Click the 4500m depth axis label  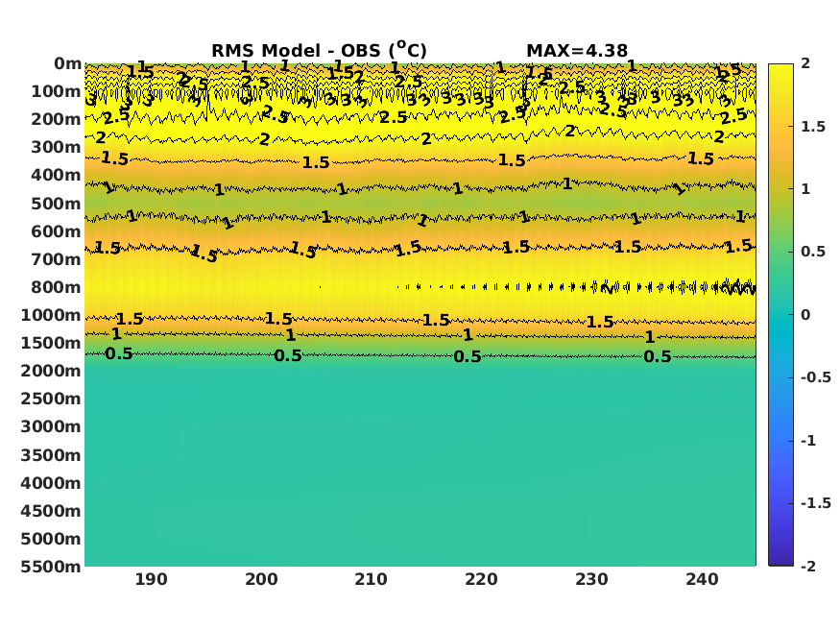(52, 512)
